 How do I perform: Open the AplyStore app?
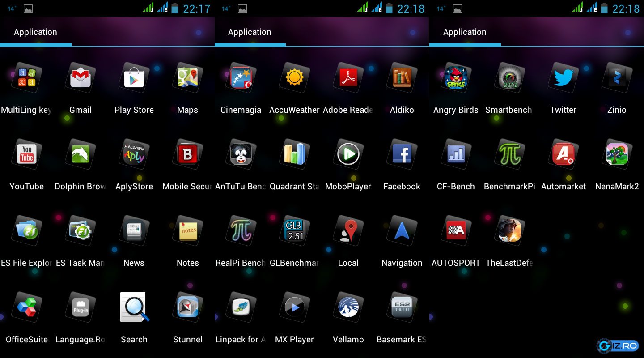pos(134,154)
